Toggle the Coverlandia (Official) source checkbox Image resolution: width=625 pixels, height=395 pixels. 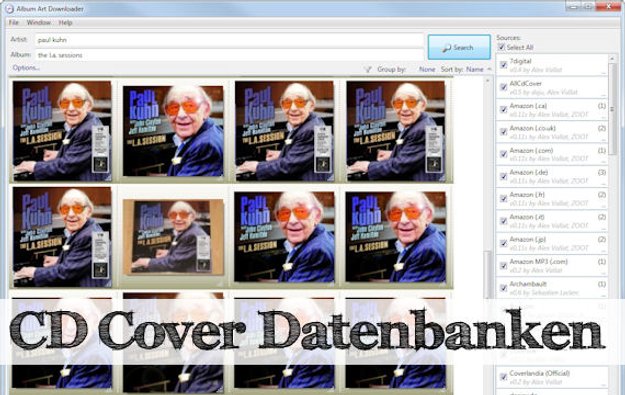click(x=503, y=377)
